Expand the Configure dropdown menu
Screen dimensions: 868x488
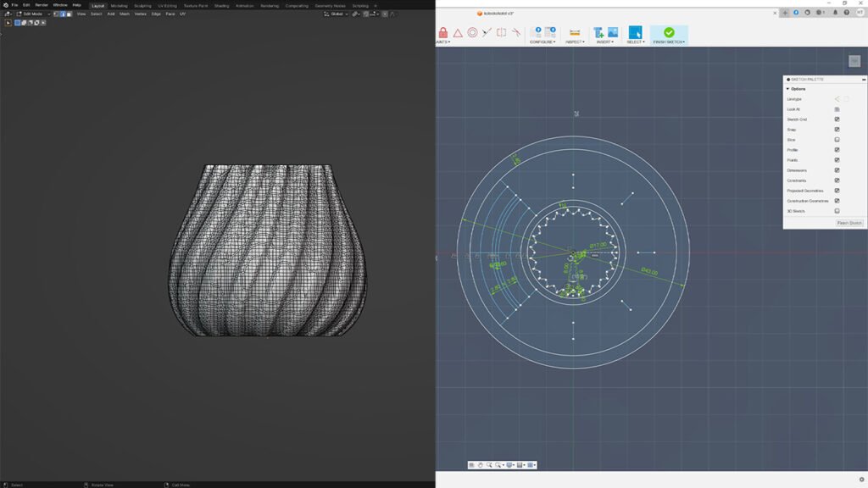542,42
